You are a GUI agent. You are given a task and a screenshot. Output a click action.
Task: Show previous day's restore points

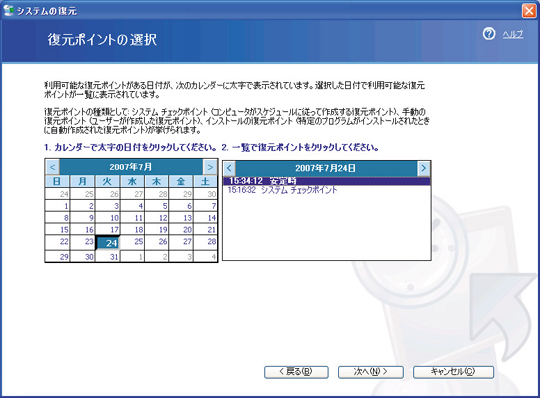229,168
